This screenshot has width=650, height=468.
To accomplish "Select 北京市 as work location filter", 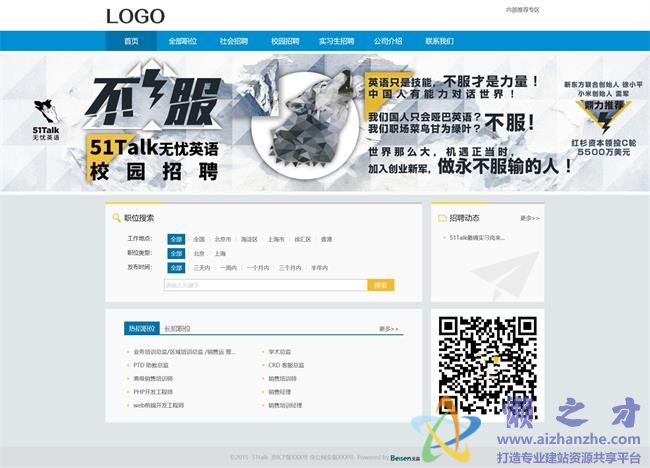I will pos(222,240).
